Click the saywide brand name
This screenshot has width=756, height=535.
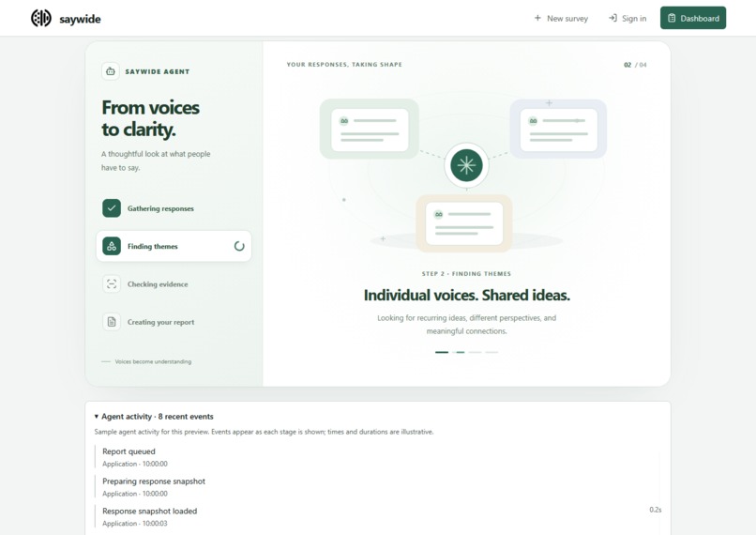[x=80, y=19]
